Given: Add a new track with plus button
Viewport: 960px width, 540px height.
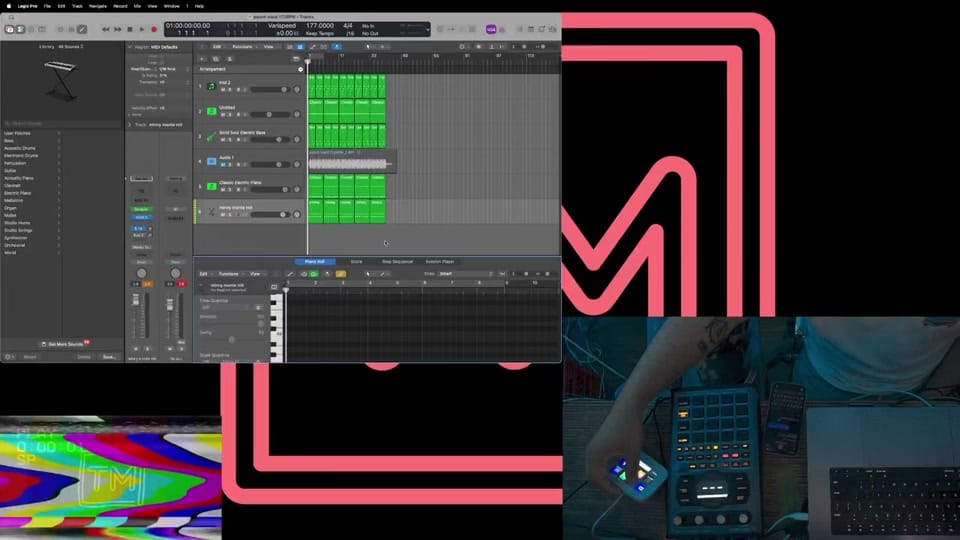Looking at the screenshot, I should click(203, 59).
